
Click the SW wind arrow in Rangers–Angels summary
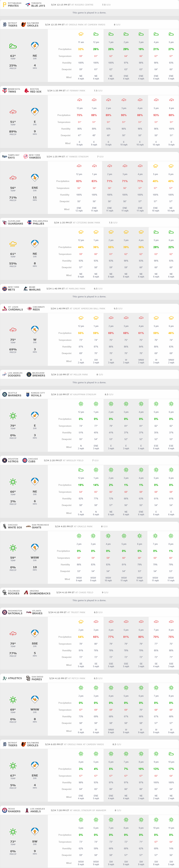tap(35, 832)
